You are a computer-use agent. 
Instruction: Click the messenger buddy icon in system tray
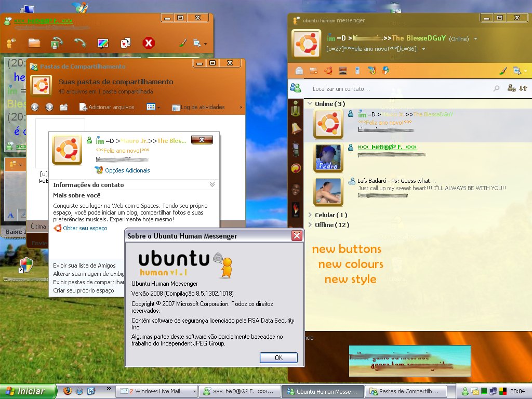pos(465,392)
